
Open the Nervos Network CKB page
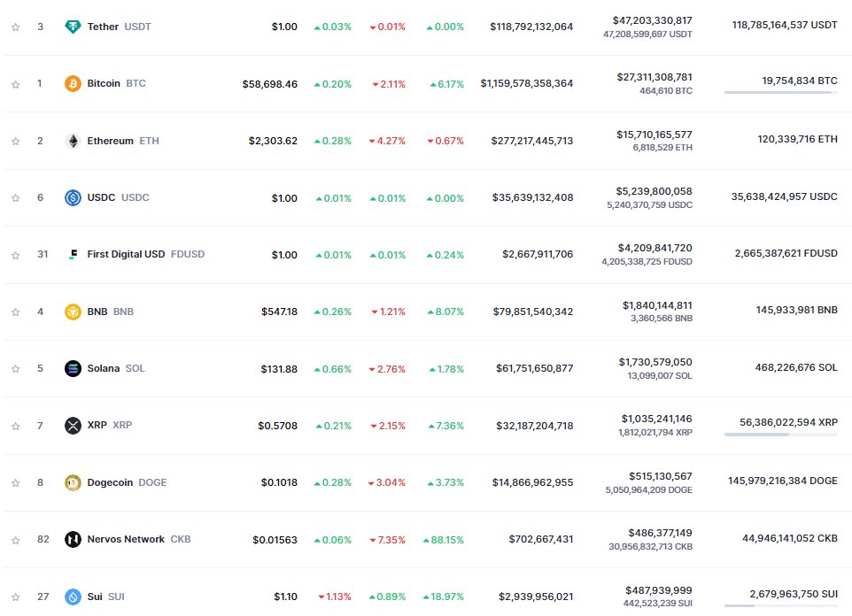(138, 539)
